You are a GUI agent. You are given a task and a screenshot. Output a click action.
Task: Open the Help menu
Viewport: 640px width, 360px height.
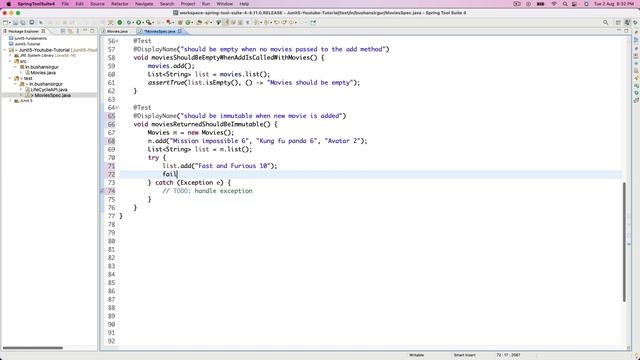[x=244, y=4]
